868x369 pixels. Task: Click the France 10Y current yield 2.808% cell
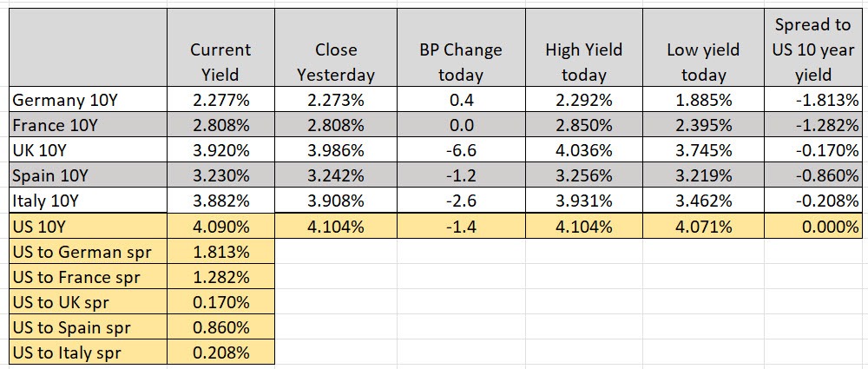[x=220, y=125]
